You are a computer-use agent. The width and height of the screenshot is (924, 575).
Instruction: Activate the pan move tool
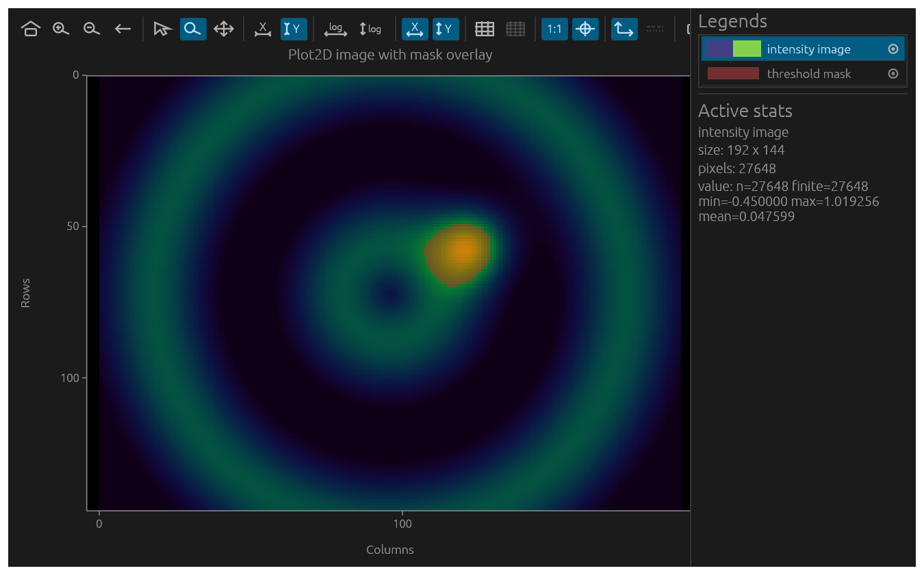coord(224,29)
